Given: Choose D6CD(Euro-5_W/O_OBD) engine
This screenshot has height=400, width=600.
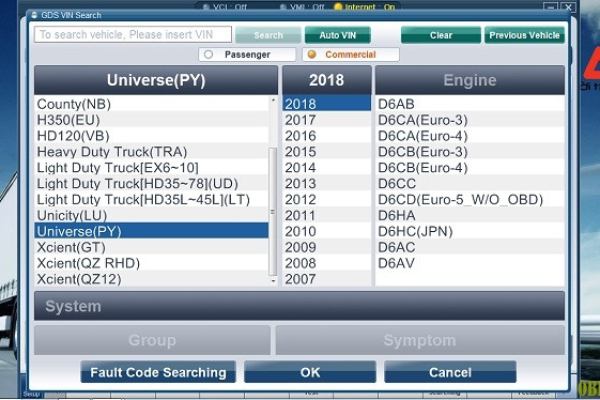Looking at the screenshot, I should 470,199.
